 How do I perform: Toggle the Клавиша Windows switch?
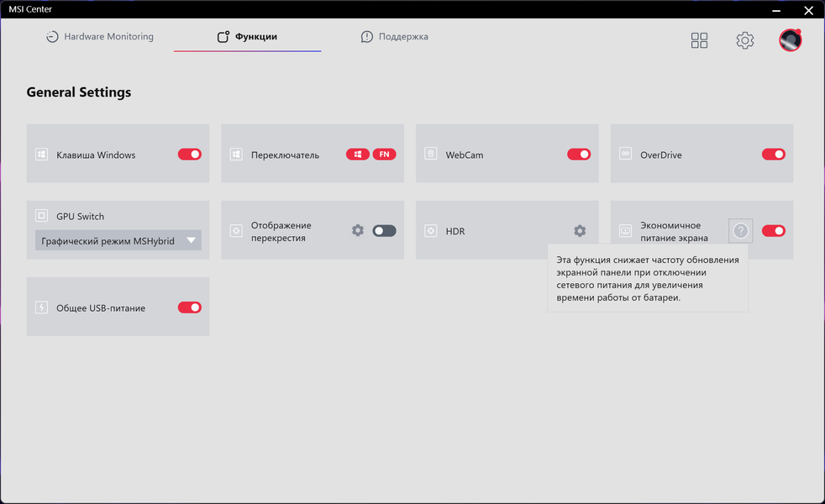click(190, 155)
